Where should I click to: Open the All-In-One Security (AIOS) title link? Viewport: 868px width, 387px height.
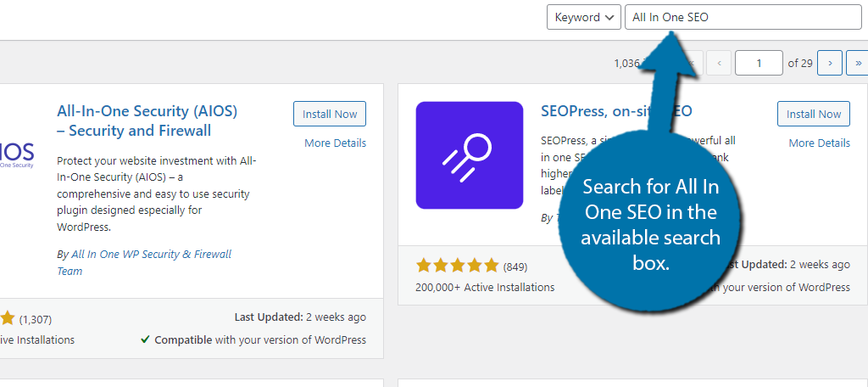[147, 121]
